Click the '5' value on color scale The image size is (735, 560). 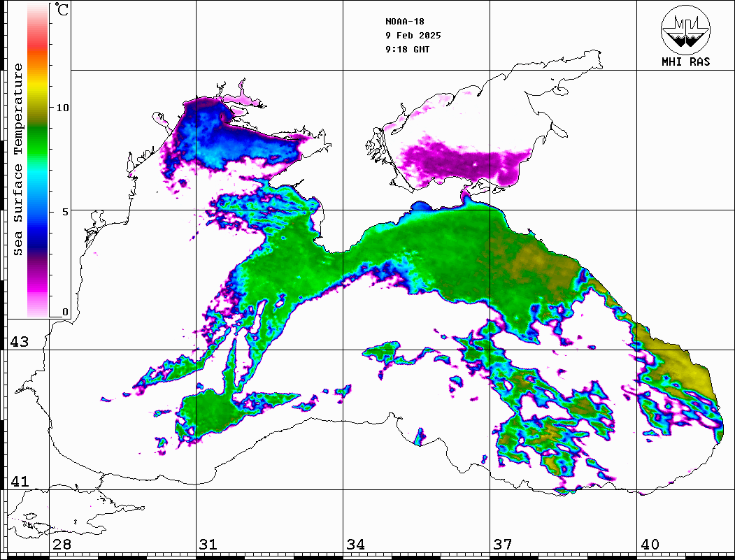(x=66, y=212)
